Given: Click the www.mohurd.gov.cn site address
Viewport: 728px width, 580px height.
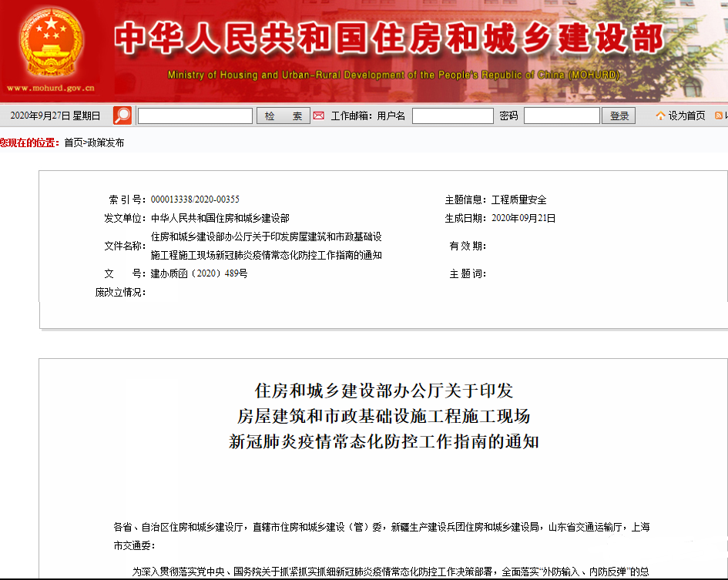Looking at the screenshot, I should [51, 88].
